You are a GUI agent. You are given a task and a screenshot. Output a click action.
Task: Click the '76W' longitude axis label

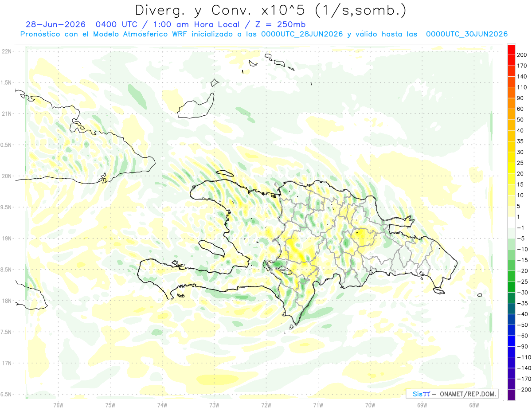(58, 404)
